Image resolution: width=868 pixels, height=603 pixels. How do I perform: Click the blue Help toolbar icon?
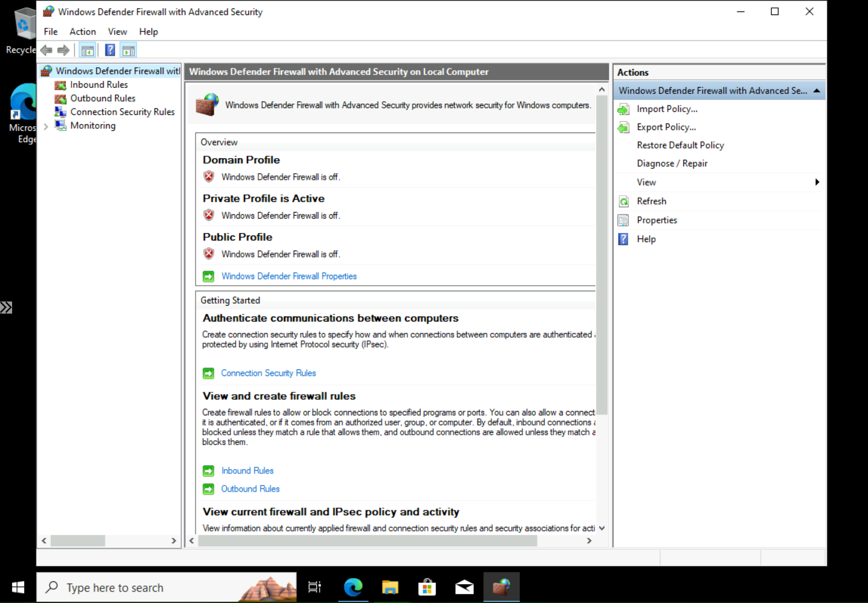[110, 50]
